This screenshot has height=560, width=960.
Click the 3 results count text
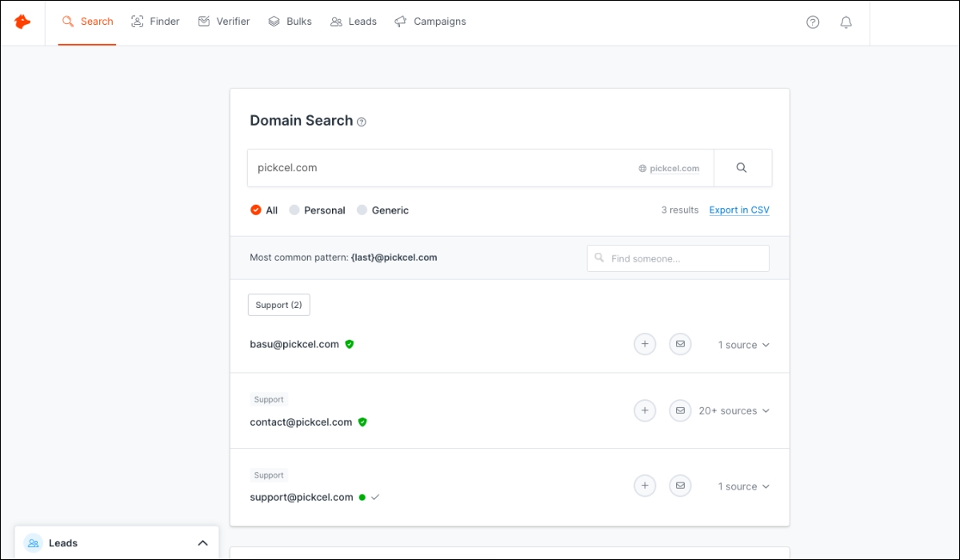[x=680, y=210]
